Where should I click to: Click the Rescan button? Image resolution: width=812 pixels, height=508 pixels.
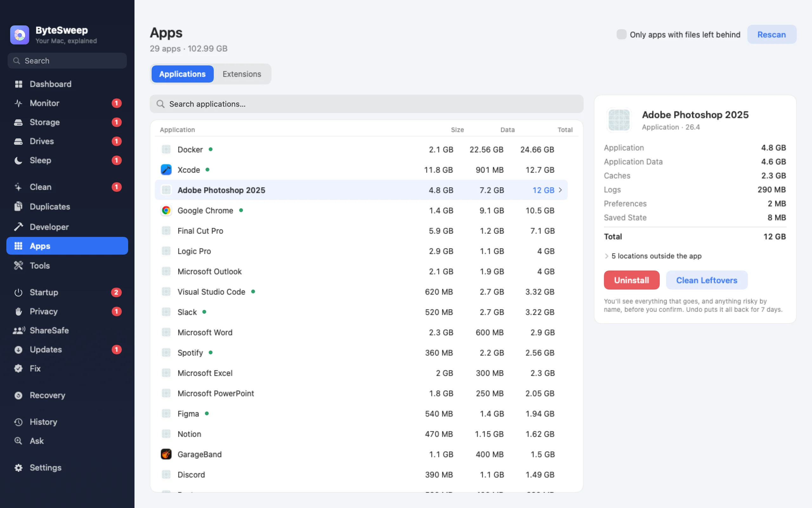[x=771, y=34]
